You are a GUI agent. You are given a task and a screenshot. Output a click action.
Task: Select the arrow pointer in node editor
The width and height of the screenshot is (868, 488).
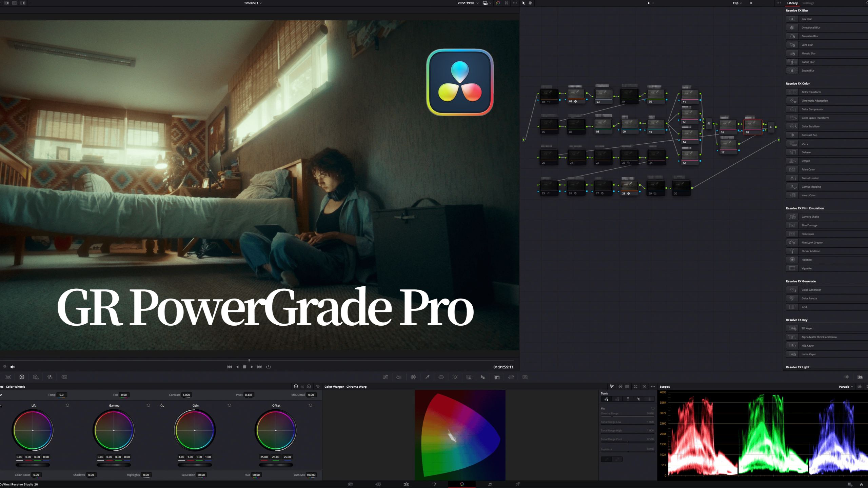coord(524,3)
